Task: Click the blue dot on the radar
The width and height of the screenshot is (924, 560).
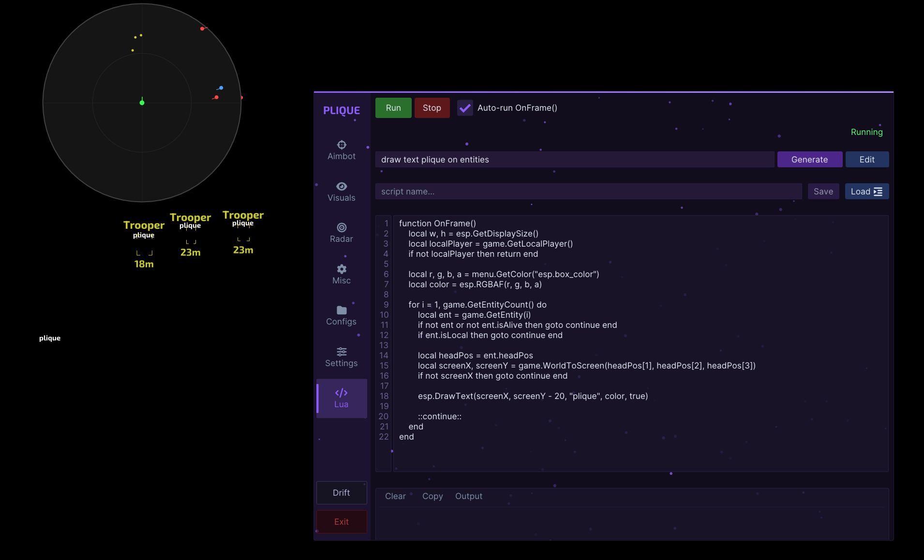Action: pyautogui.click(x=221, y=88)
